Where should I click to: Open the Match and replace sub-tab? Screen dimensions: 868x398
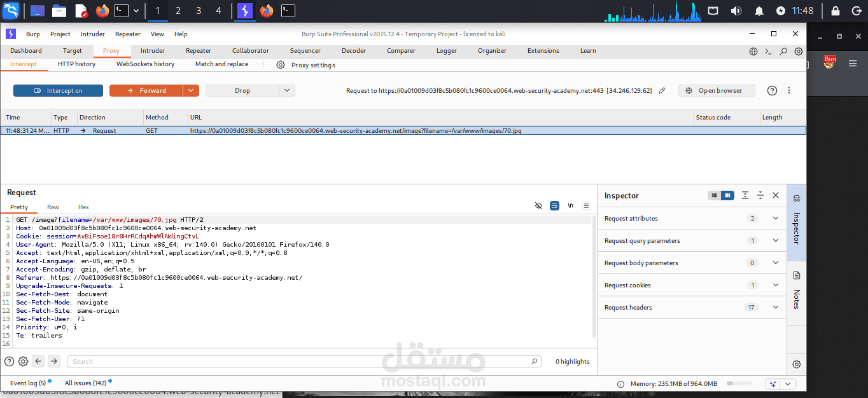(x=221, y=64)
